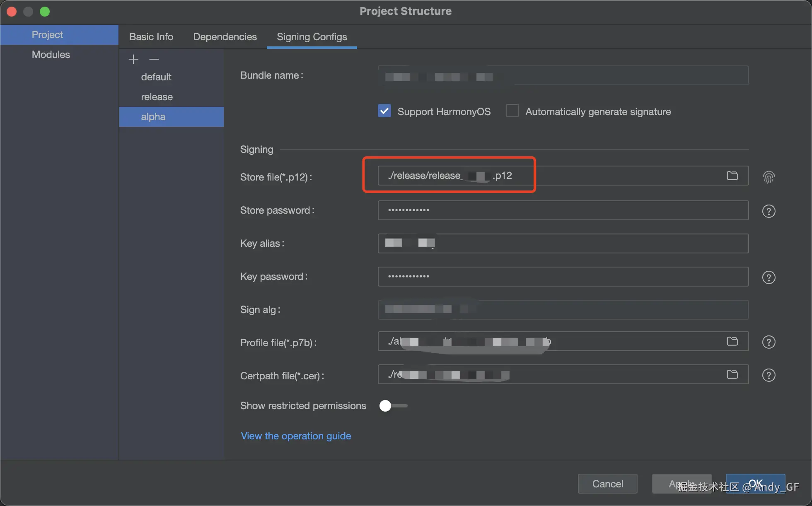
Task: Click the plus icon to add signing config
Action: [x=133, y=59]
